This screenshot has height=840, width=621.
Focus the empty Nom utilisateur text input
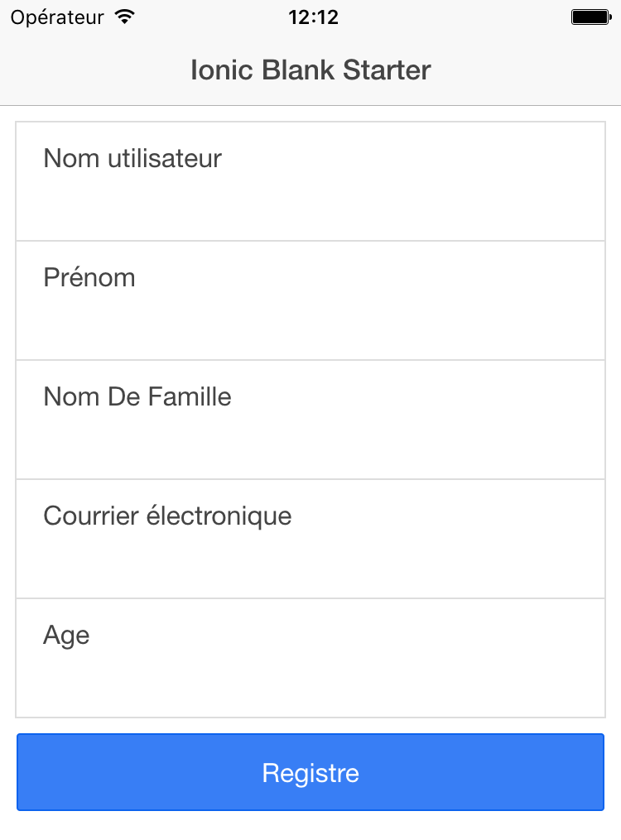(x=310, y=204)
